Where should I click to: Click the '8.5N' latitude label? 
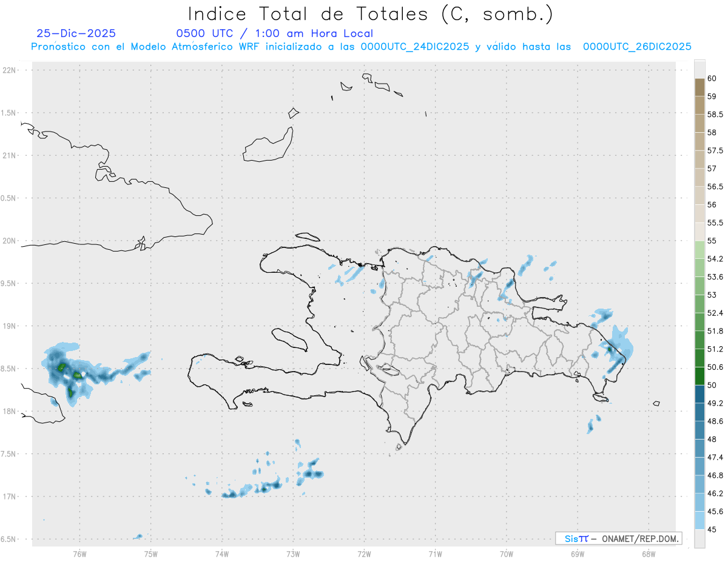click(x=9, y=369)
